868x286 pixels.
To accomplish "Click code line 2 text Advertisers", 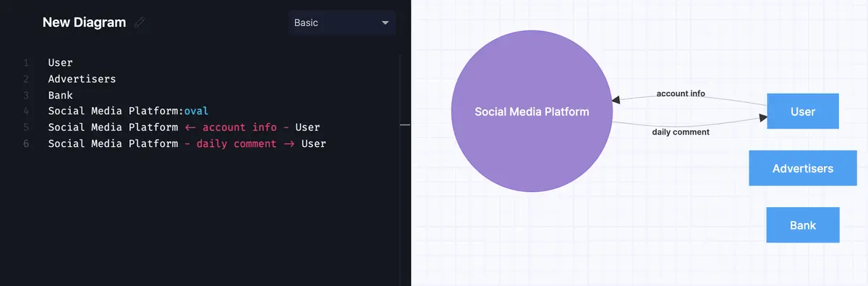I will coord(82,79).
